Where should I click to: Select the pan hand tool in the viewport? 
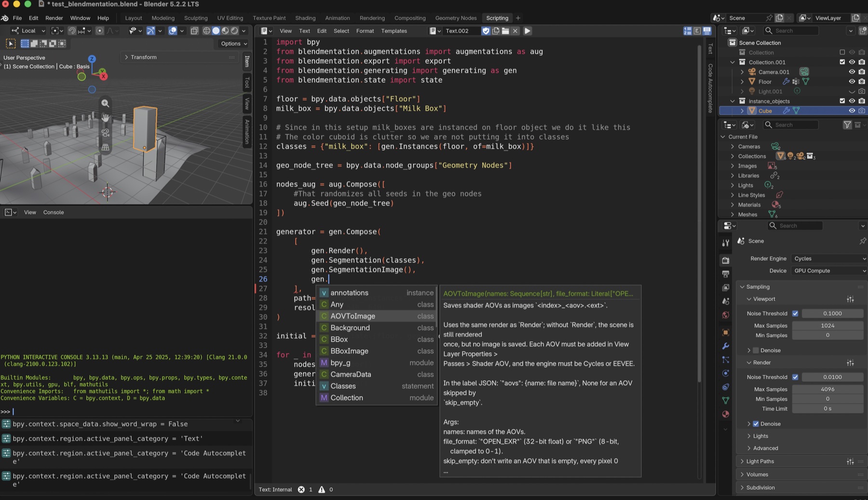(105, 118)
